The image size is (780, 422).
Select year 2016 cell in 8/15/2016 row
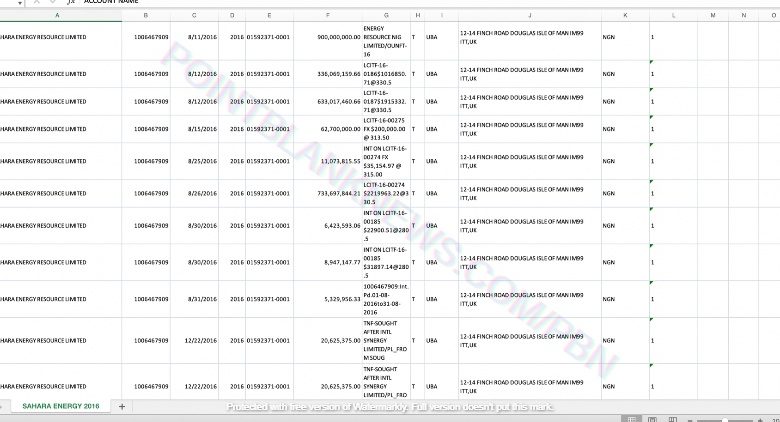coord(232,129)
